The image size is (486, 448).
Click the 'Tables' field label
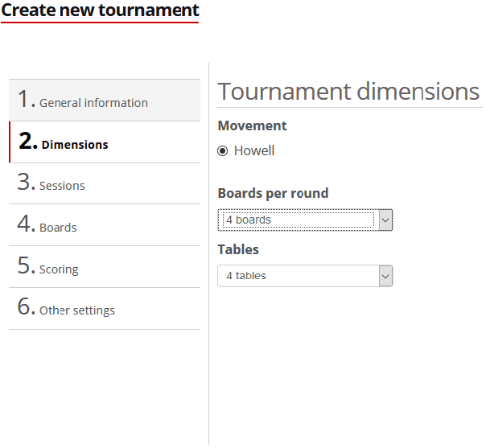(238, 249)
